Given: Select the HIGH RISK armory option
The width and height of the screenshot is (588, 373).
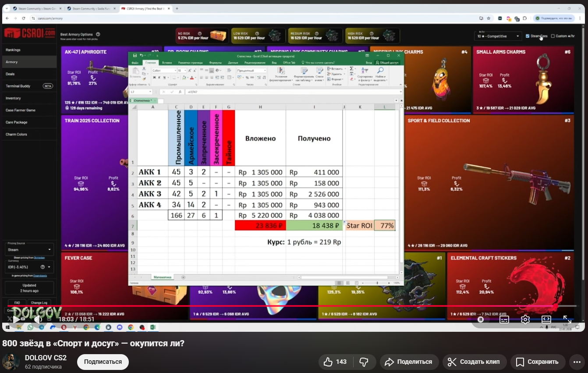Looking at the screenshot, I should tap(372, 36).
